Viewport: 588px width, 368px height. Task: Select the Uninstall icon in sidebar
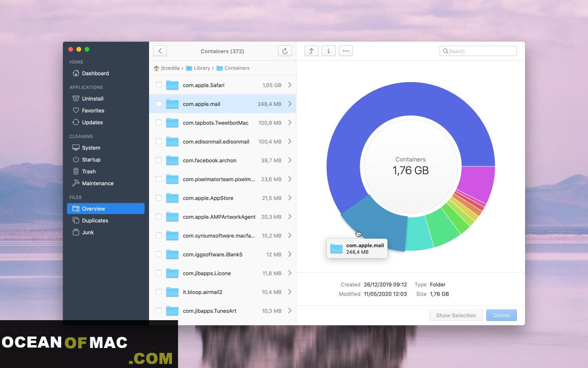point(76,99)
